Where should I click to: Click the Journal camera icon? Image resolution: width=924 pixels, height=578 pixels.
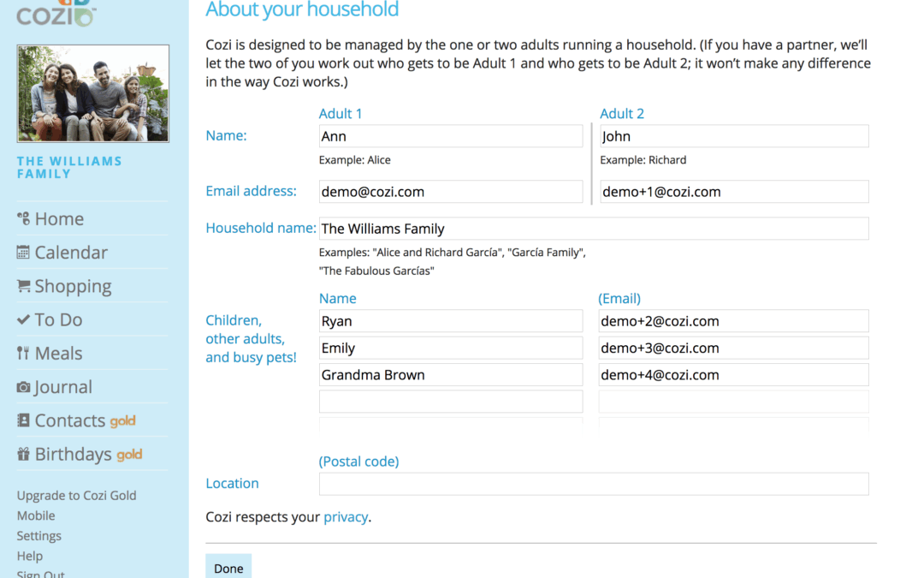click(x=23, y=387)
